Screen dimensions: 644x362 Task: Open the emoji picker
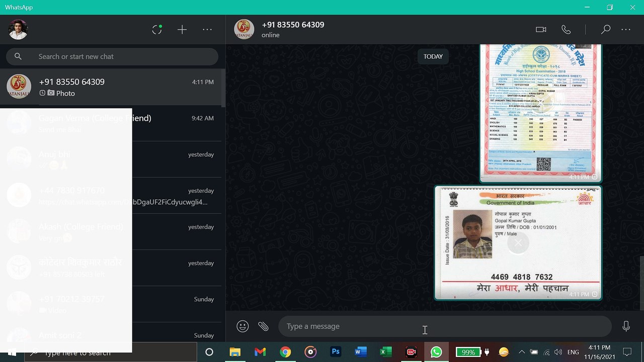tap(243, 326)
